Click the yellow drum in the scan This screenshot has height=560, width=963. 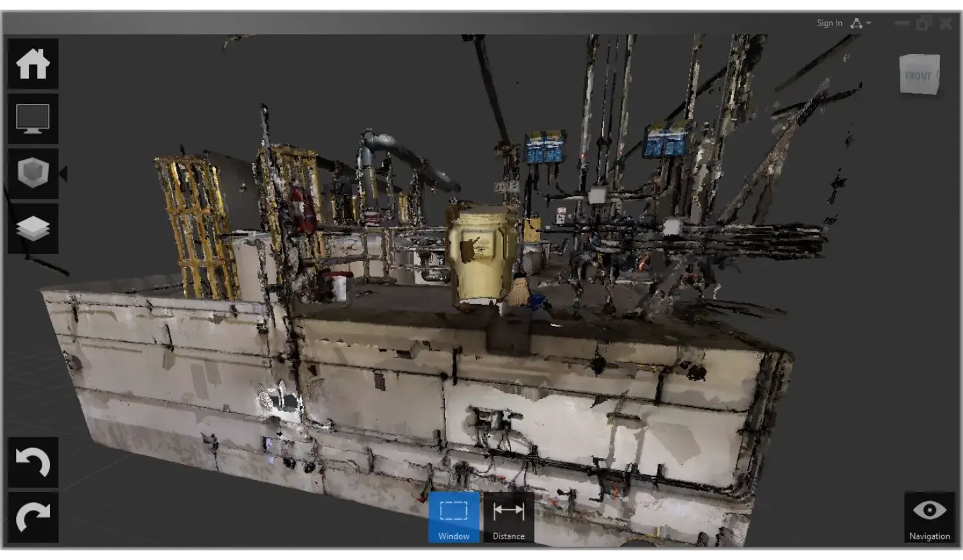(x=481, y=253)
